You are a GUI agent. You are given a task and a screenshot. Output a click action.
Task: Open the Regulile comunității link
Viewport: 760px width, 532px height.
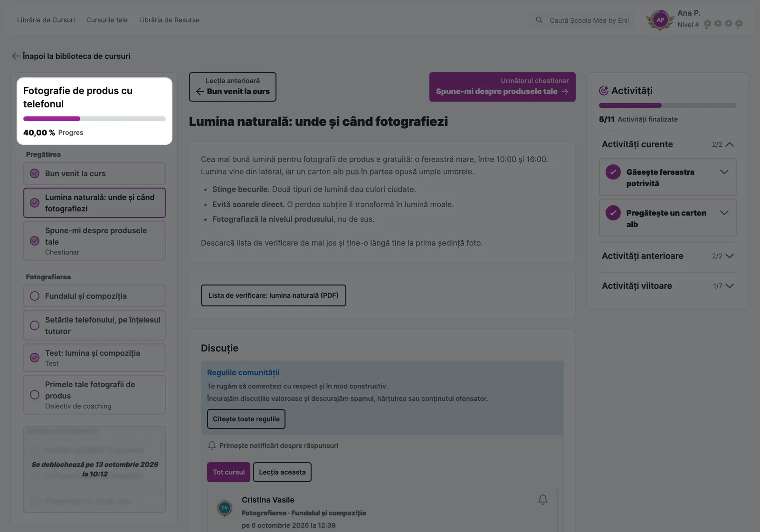coord(243,373)
